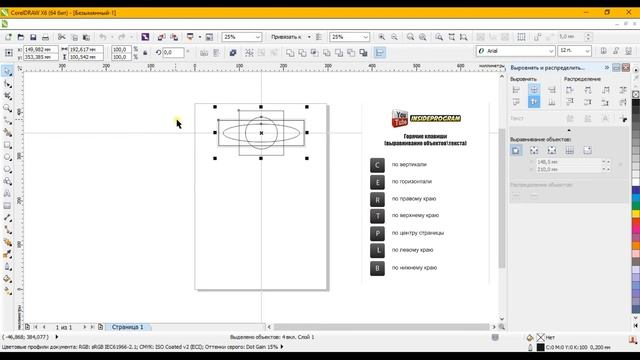Click the Import icon in standard toolbar
The image size is (640, 360).
pos(161,37)
